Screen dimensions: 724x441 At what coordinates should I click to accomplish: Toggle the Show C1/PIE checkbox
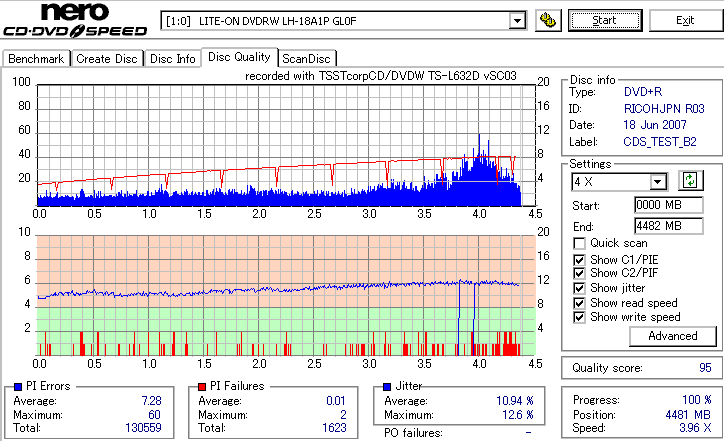(x=579, y=260)
